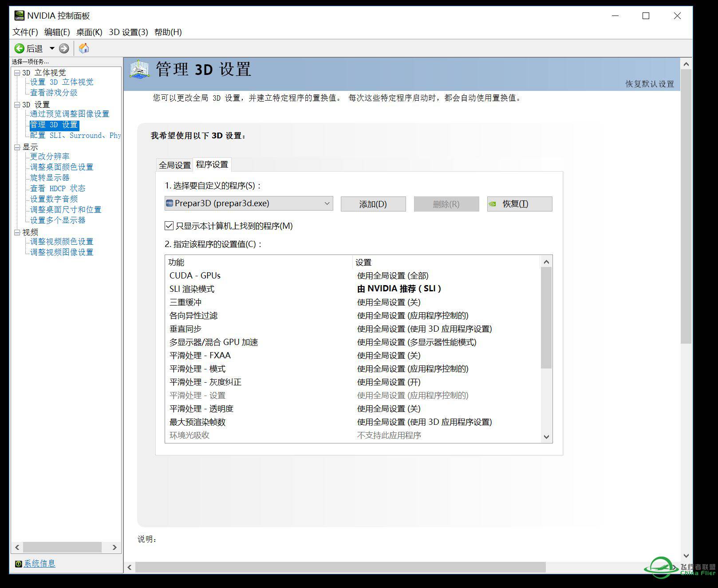Select 设置数字音频 in tree
The height and width of the screenshot is (588, 718).
[x=54, y=199]
